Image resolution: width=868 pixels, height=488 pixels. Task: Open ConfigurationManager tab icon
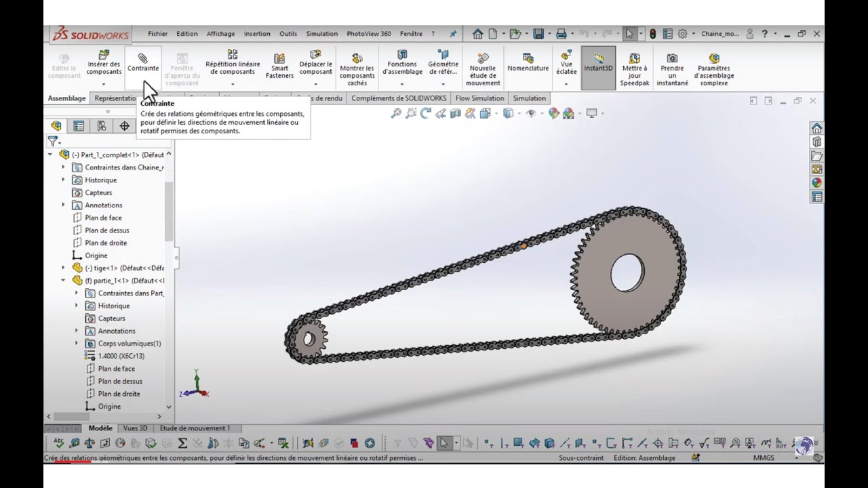(x=102, y=126)
